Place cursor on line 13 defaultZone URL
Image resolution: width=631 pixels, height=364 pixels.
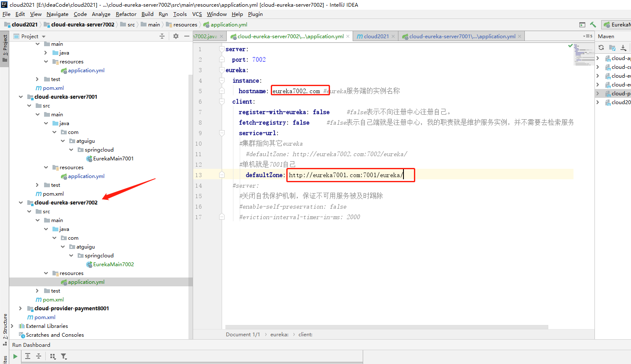click(346, 175)
